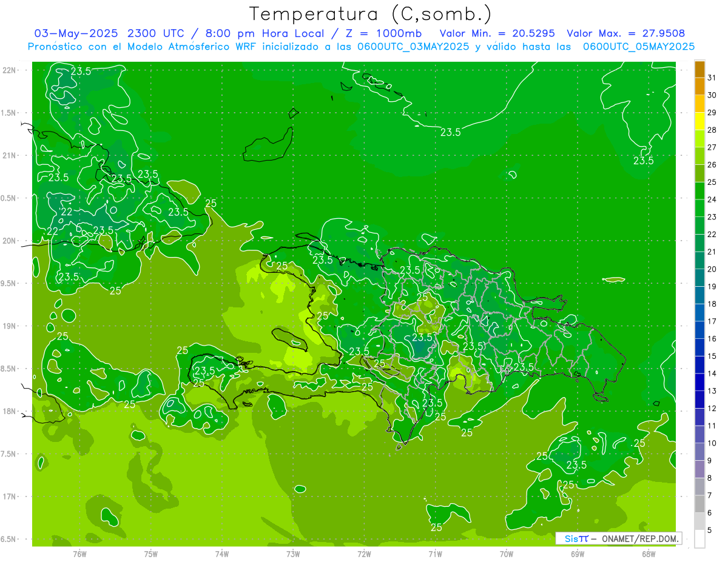Click the "75W" longitude axis label
This screenshot has height=562, width=728.
coord(151,554)
